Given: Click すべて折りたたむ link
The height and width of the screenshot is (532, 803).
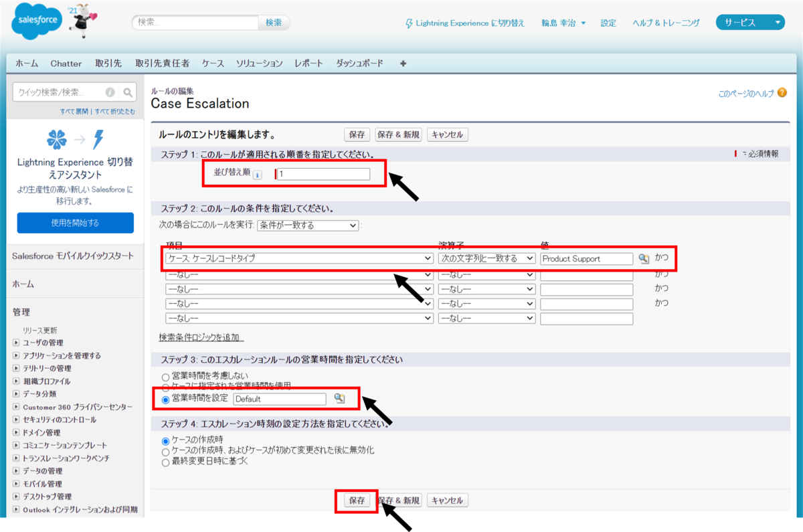Looking at the screenshot, I should [x=114, y=111].
